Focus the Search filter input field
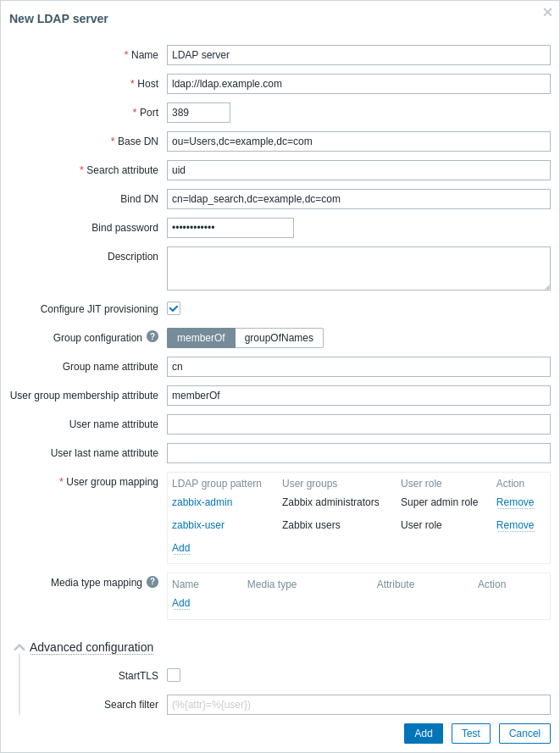Screen dimensions: 560x753 (358, 705)
